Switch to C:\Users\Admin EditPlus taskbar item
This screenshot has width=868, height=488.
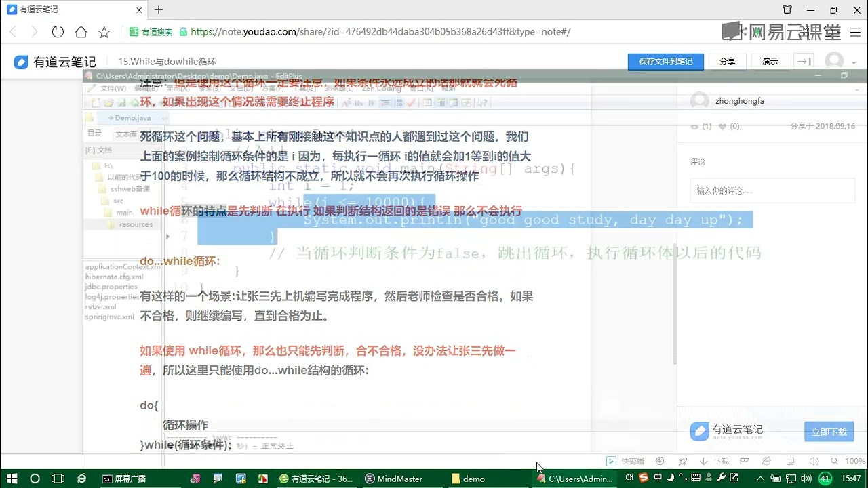[578, 478]
